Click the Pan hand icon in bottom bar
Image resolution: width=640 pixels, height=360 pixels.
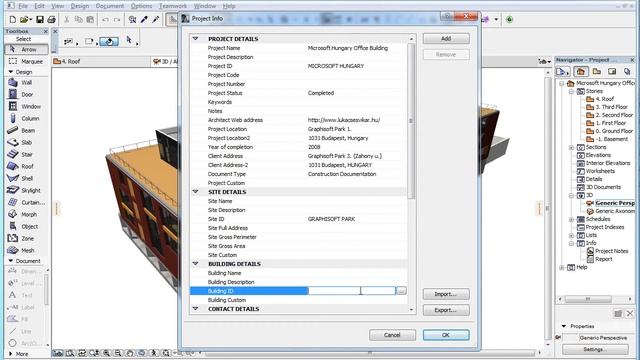(x=130, y=353)
